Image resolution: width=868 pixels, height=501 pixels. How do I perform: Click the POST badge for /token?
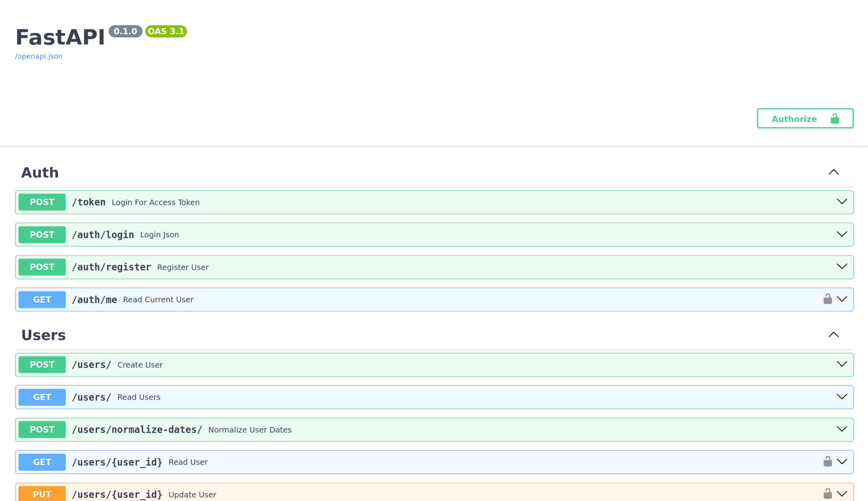[x=42, y=202]
